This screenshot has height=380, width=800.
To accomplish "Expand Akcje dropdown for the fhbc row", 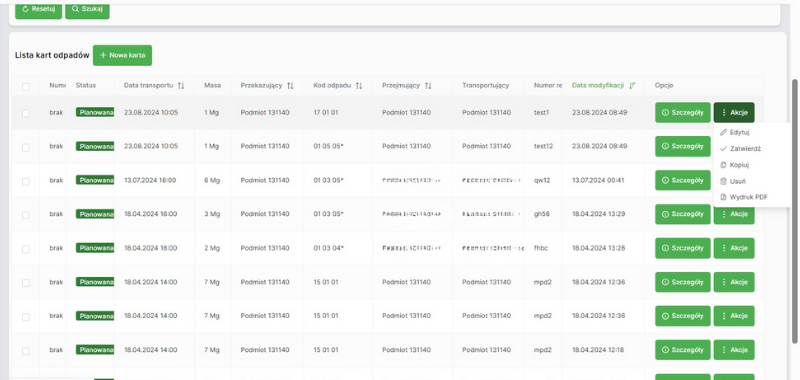I will (x=734, y=248).
